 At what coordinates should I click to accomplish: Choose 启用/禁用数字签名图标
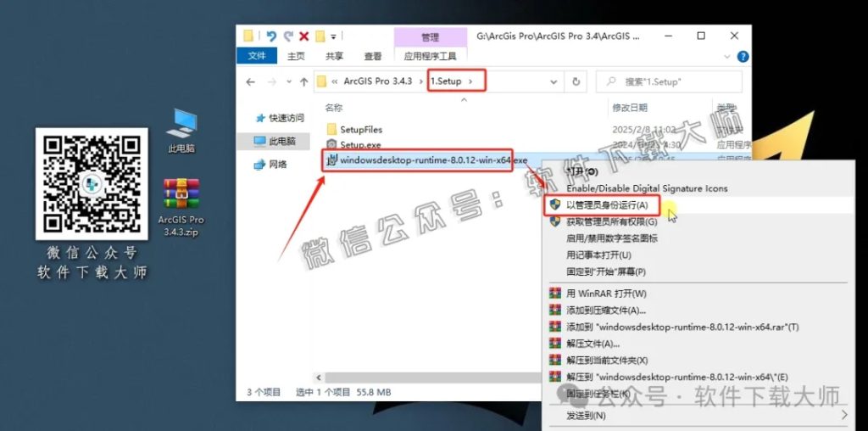pos(612,238)
